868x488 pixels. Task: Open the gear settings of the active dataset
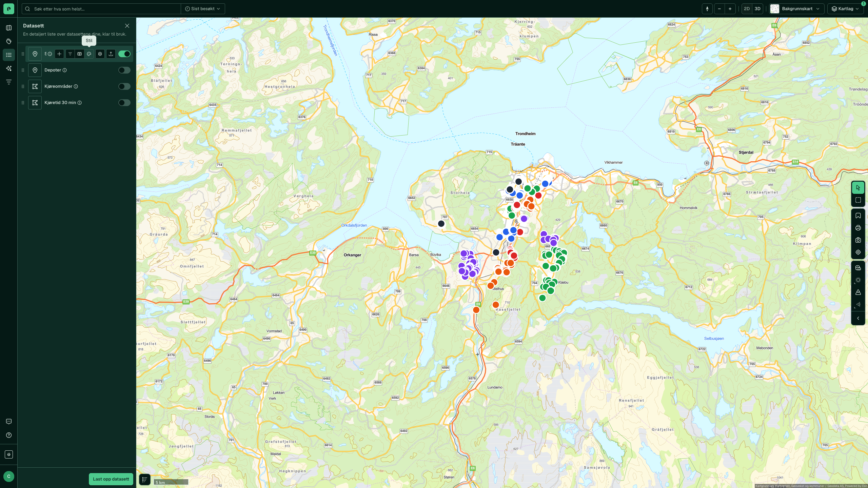(x=100, y=54)
